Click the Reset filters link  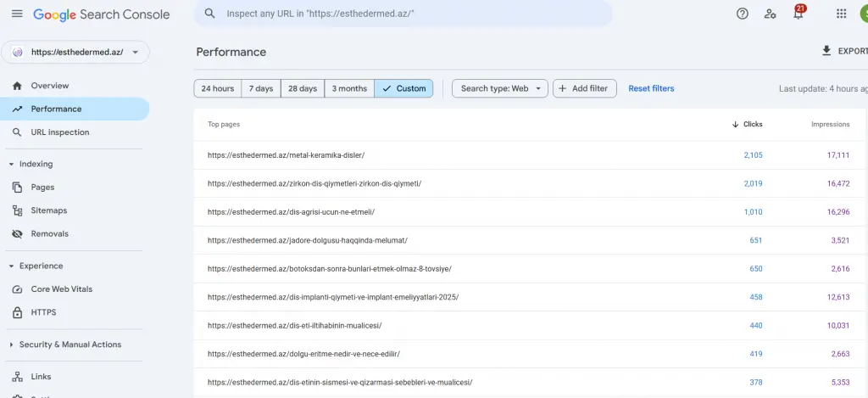651,88
